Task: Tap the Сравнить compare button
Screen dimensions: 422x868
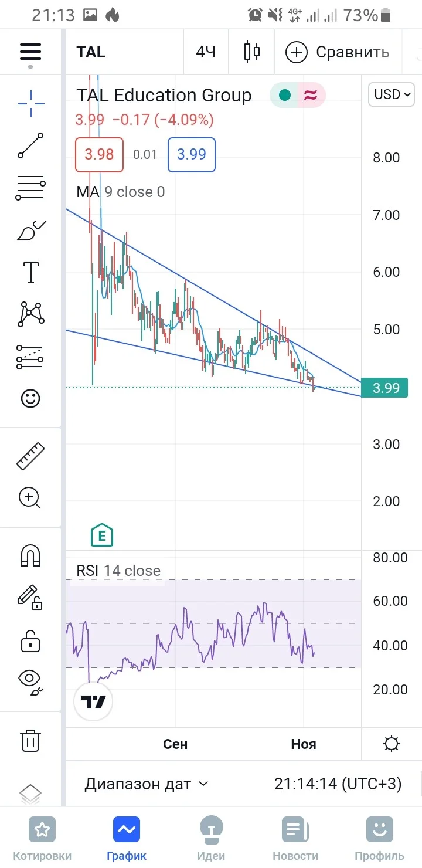Action: tap(338, 52)
